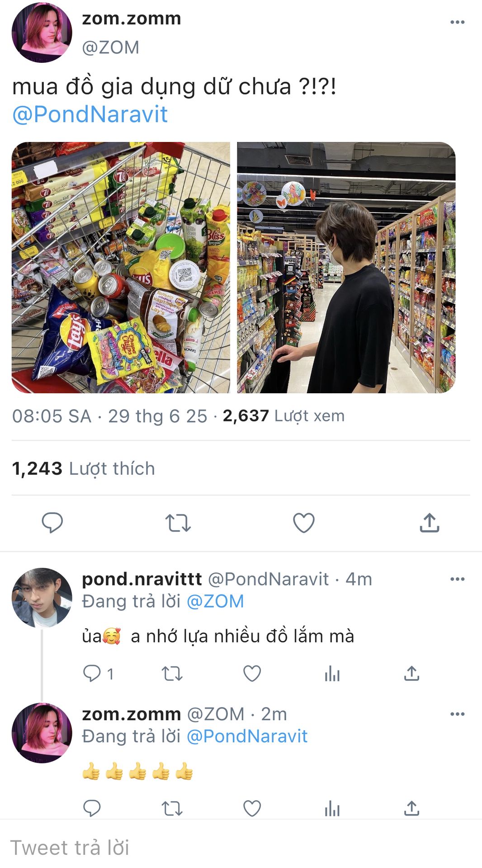Open @PondNaravit mention in main tweet
The height and width of the screenshot is (868, 482).
click(90, 114)
